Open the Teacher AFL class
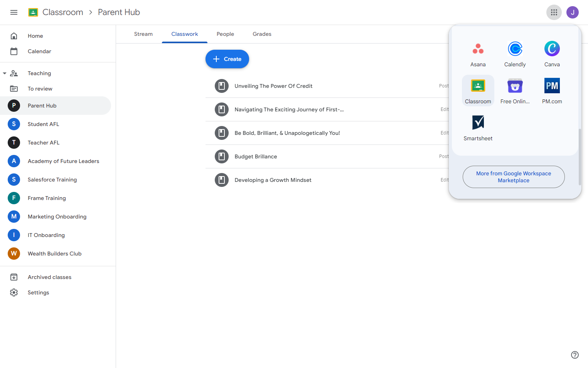Image resolution: width=588 pixels, height=368 pixels. (x=56, y=143)
